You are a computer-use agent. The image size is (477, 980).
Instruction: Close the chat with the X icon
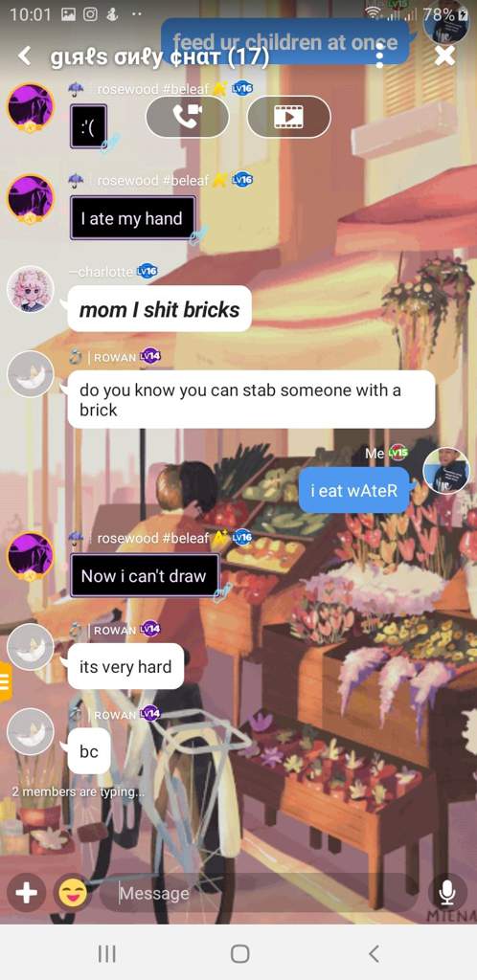pyautogui.click(x=444, y=56)
